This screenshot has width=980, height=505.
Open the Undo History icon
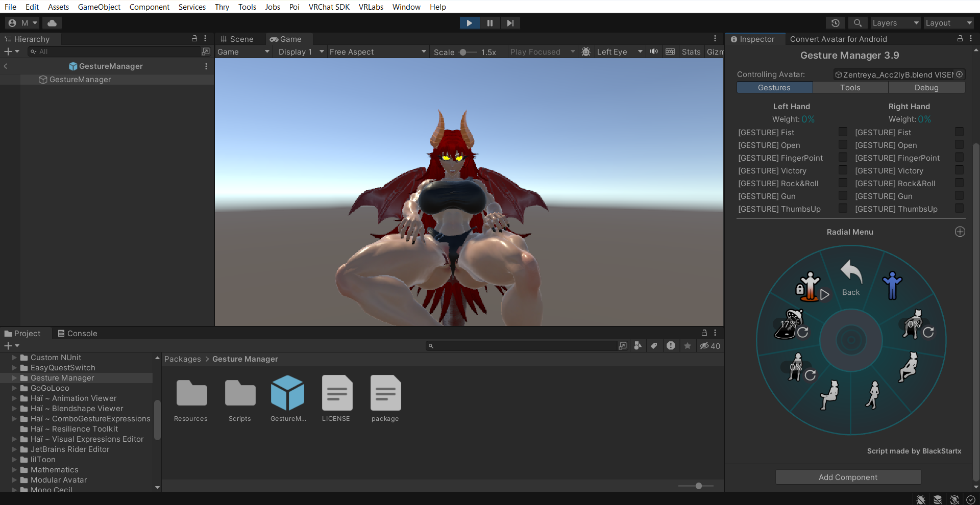(836, 23)
